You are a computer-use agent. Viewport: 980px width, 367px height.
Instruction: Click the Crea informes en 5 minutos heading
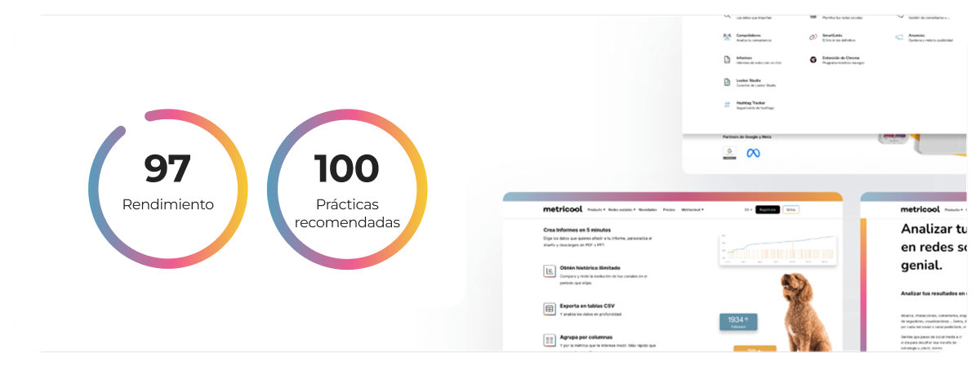point(576,230)
